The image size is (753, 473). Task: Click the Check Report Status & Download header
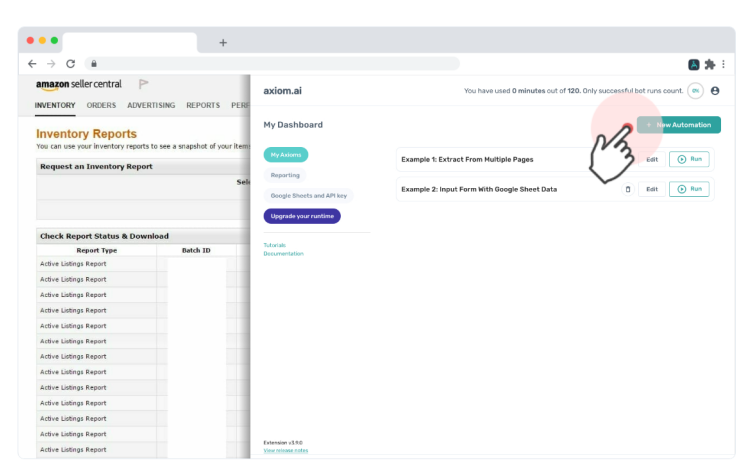point(104,236)
